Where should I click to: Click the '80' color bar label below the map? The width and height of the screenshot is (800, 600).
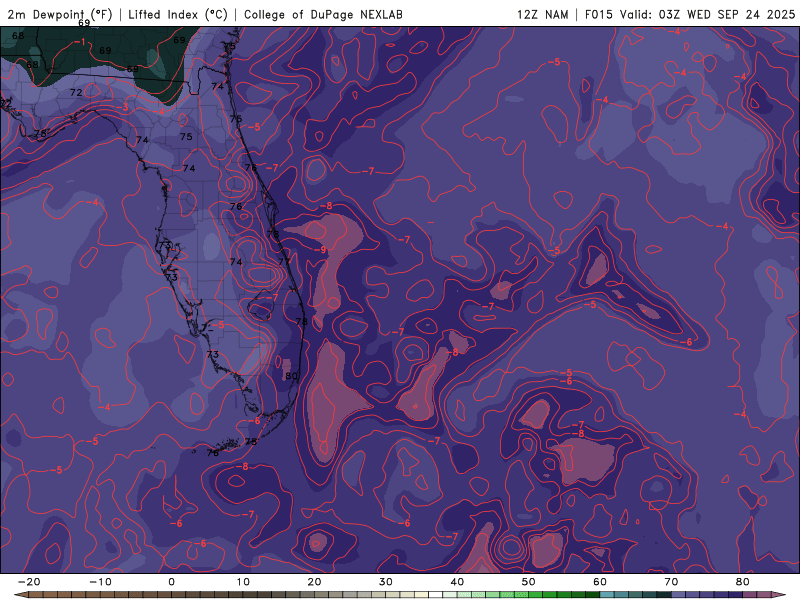(743, 582)
